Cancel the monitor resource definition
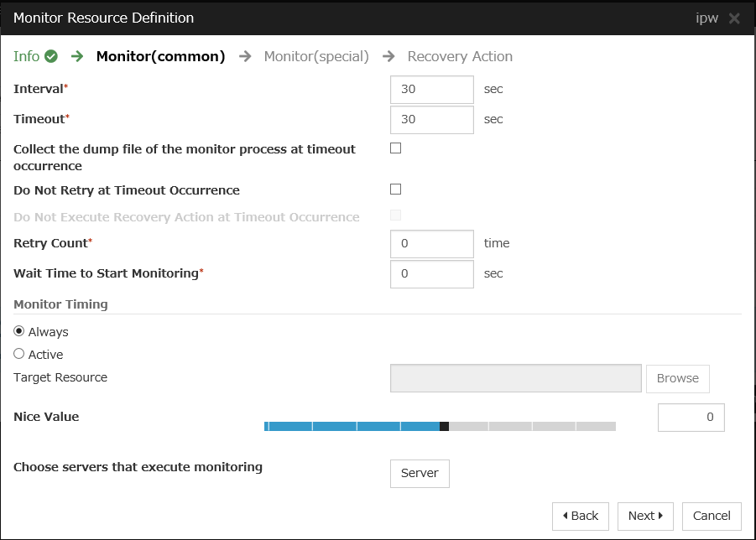 (712, 516)
